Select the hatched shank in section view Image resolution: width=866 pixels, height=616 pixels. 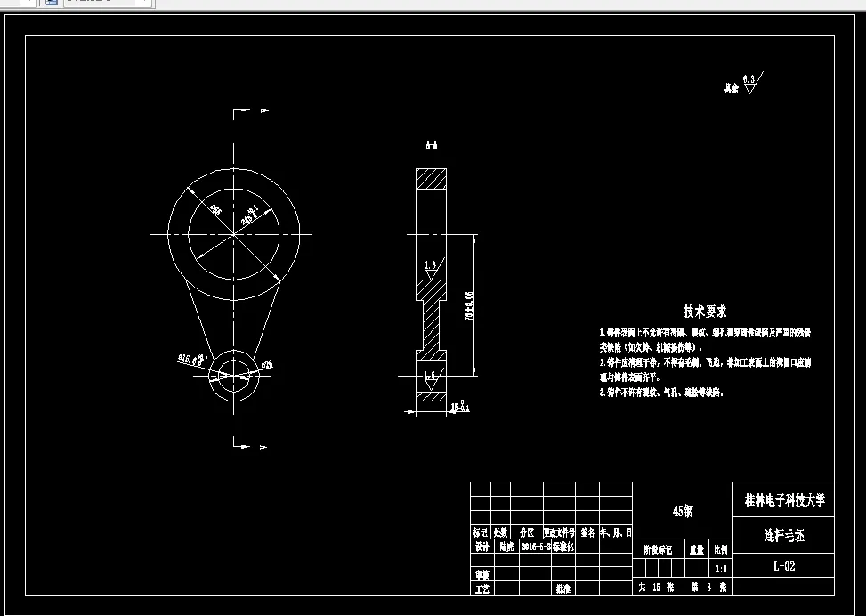pyautogui.click(x=431, y=325)
